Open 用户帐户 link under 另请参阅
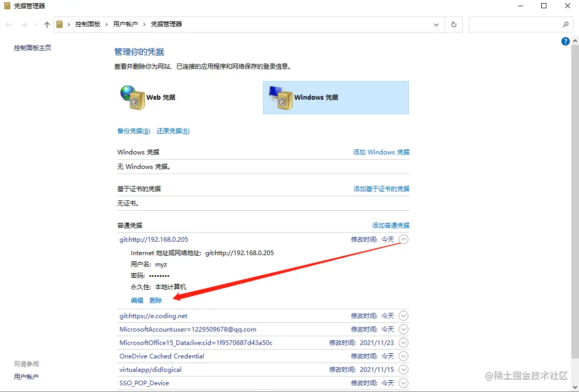Image resolution: width=579 pixels, height=392 pixels. (x=26, y=377)
